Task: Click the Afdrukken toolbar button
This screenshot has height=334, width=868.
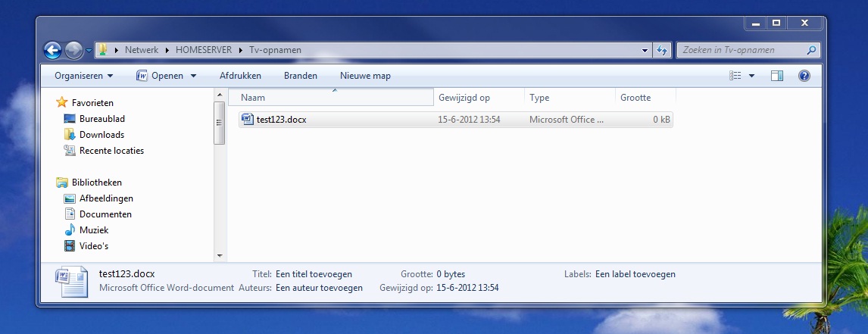Action: click(240, 76)
